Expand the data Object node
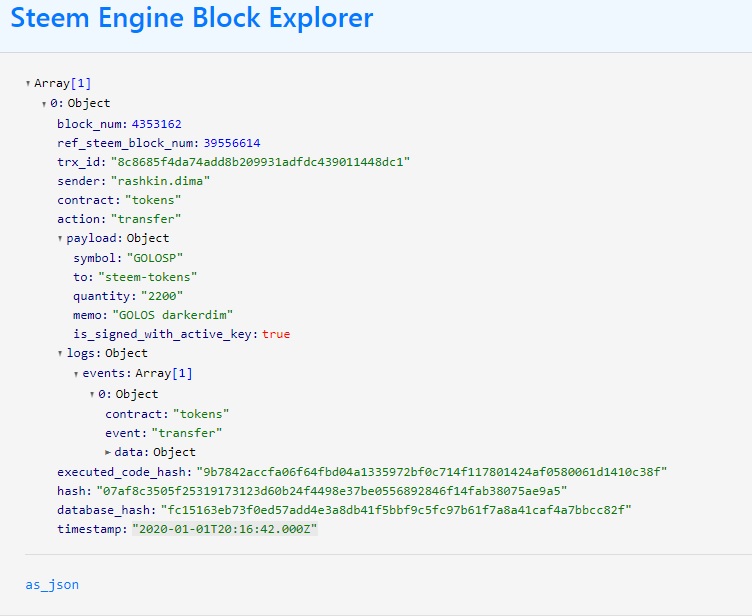 (x=108, y=452)
